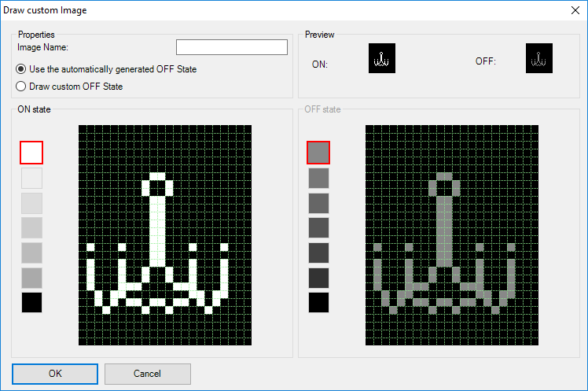
Task: Pick the fourth OFF state swatch from top
Action: tap(318, 227)
